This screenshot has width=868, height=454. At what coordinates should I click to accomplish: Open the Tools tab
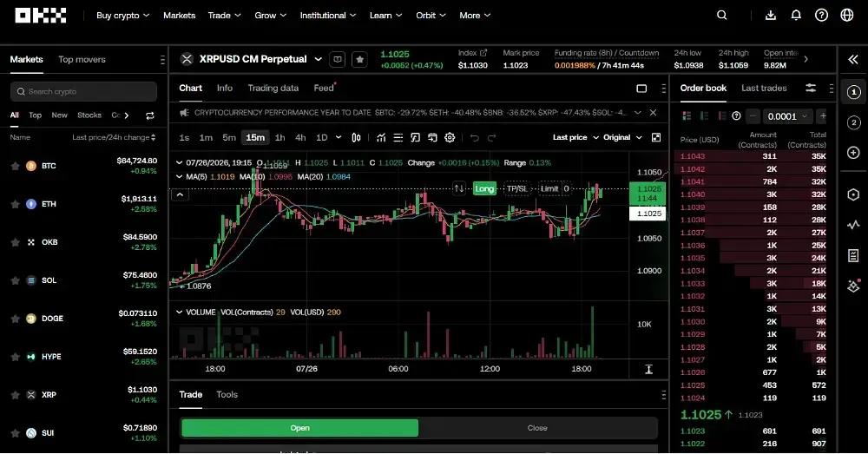(x=227, y=395)
